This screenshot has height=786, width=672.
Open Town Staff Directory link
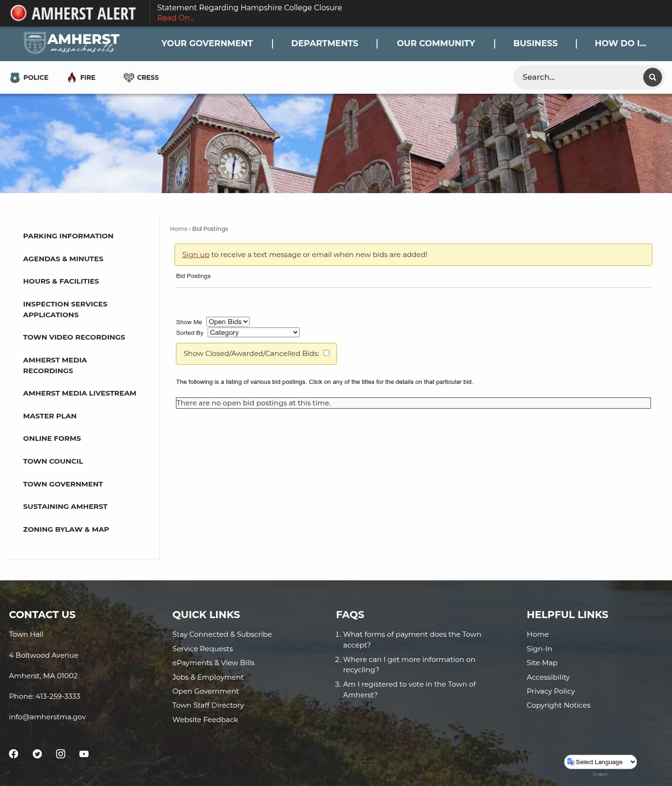point(208,705)
